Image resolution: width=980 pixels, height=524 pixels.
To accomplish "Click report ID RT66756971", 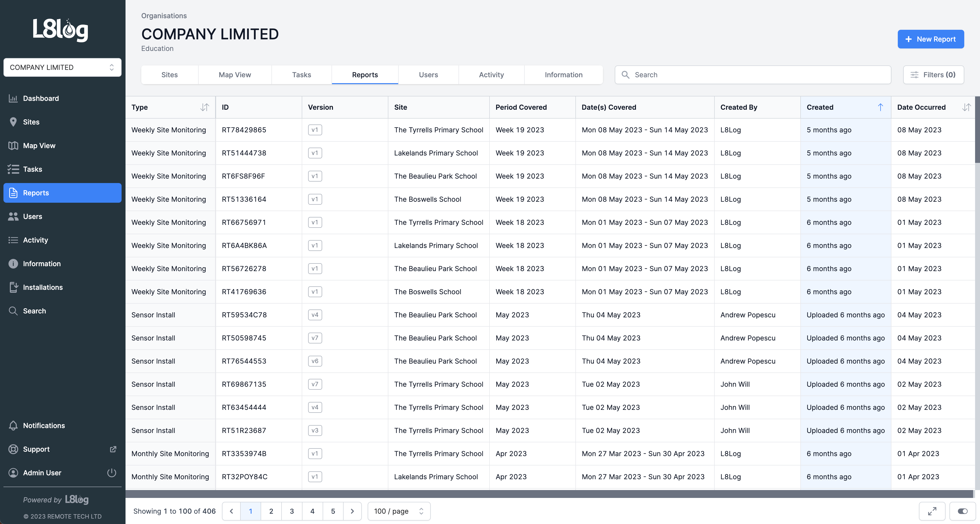I will (244, 222).
